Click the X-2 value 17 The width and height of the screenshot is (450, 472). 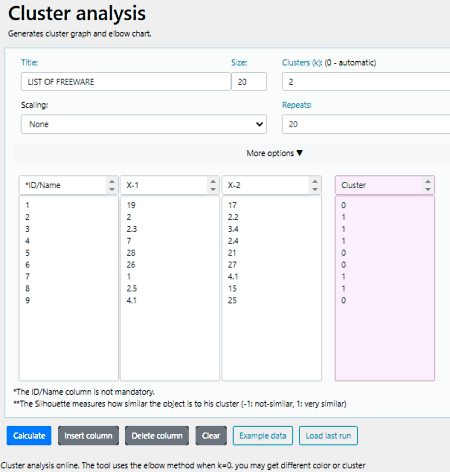[x=232, y=205]
